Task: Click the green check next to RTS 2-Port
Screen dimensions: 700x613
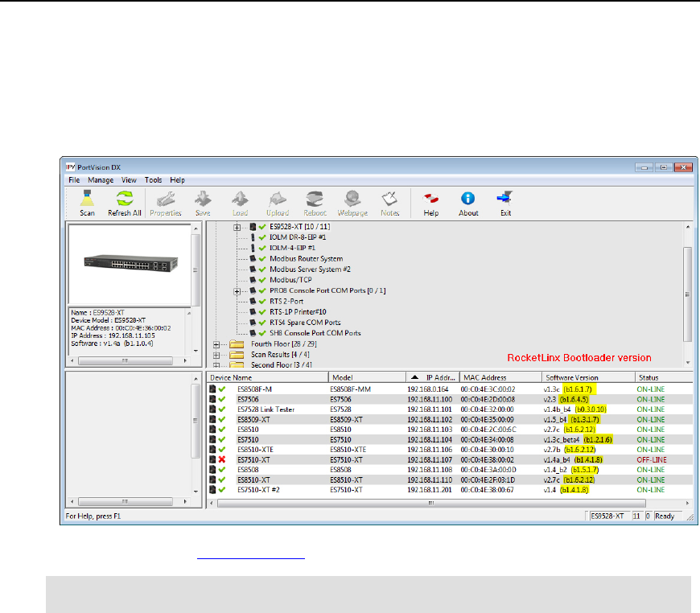Action: pos(262,302)
